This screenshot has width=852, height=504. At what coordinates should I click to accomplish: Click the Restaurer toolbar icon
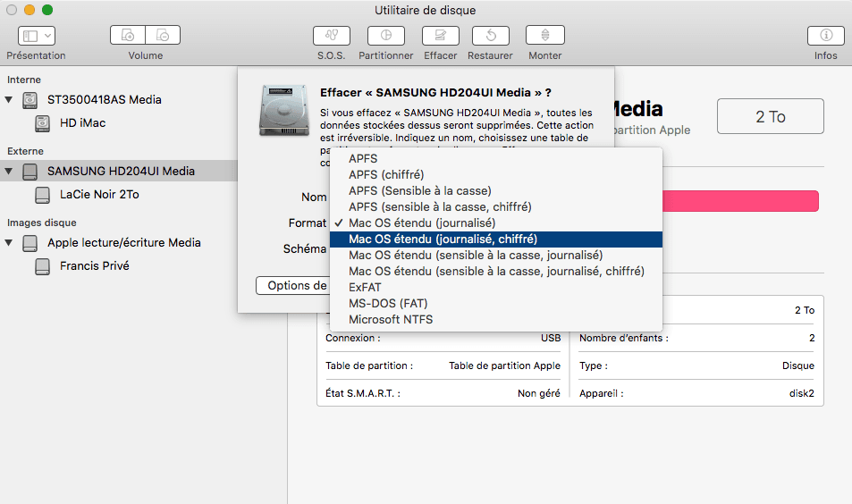(x=491, y=36)
